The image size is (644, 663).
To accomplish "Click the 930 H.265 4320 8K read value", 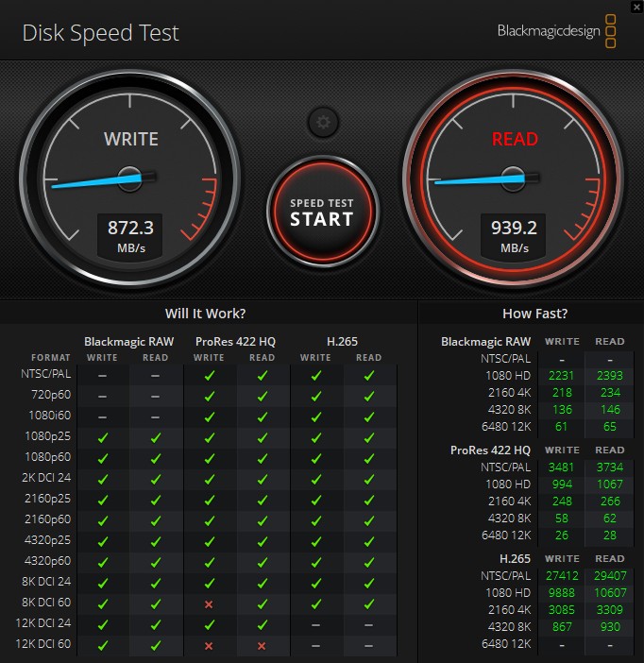I will 610,626.
